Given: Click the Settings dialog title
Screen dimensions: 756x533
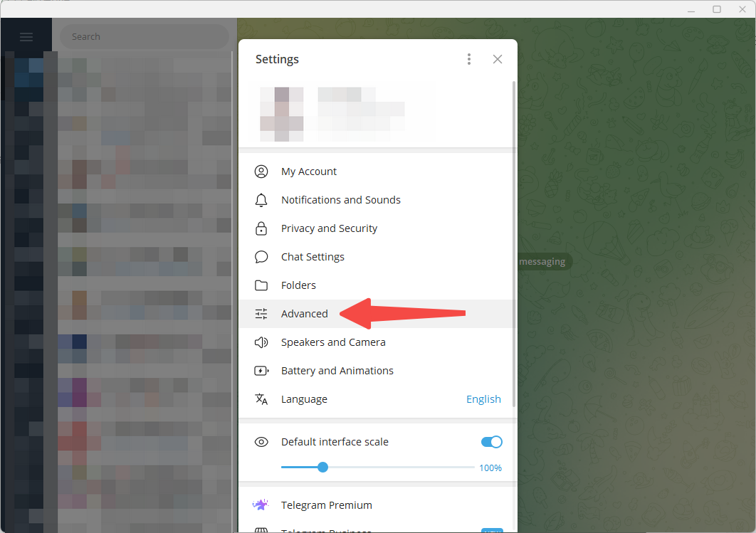Looking at the screenshot, I should (x=277, y=59).
